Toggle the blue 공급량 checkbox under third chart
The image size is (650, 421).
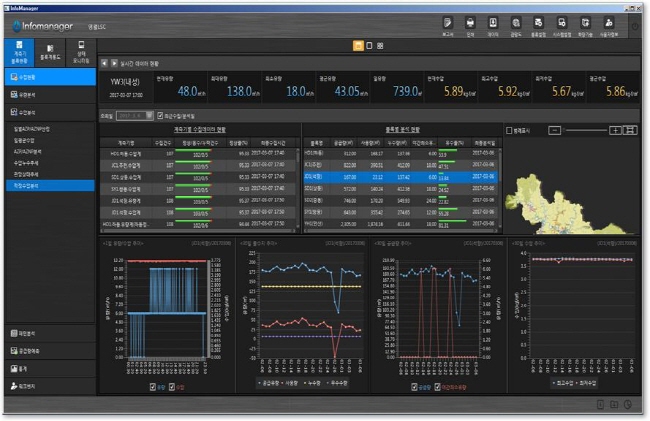click(414, 387)
